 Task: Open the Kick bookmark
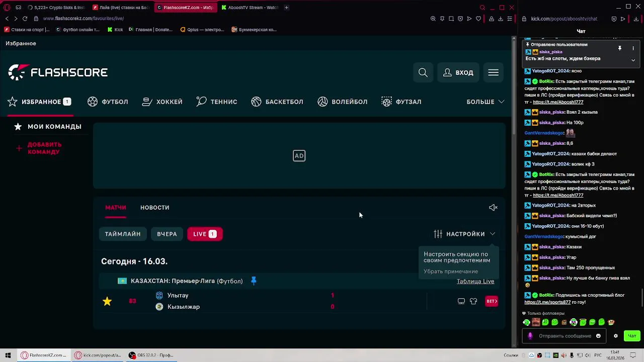pos(115,30)
